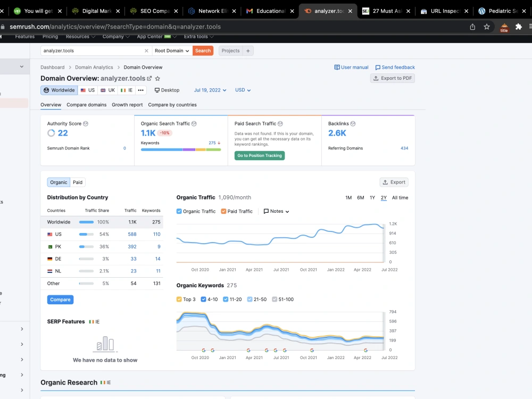
Task: Open the Compare domains tab
Action: pos(87,105)
